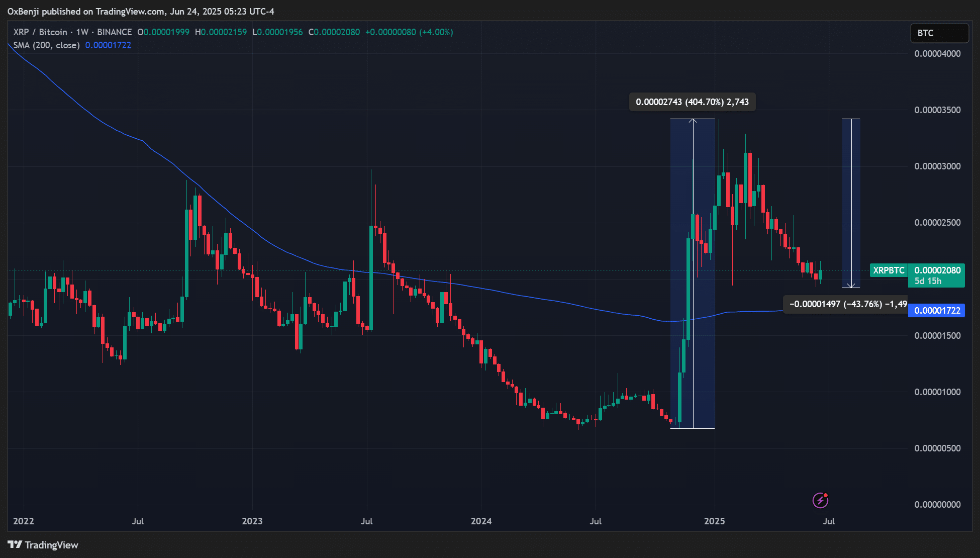
Task: Click the 2025 label on the time axis
Action: [x=714, y=521]
